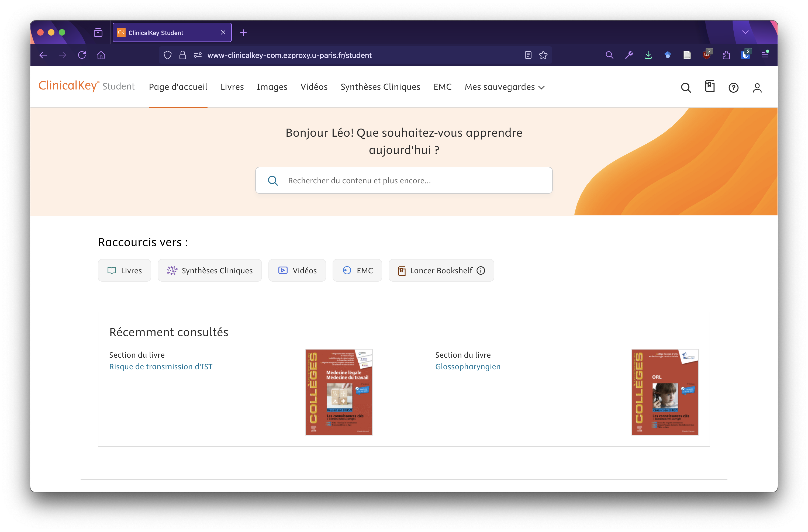Click the Vidéos shortcut button
Image resolution: width=808 pixels, height=532 pixels.
(297, 270)
